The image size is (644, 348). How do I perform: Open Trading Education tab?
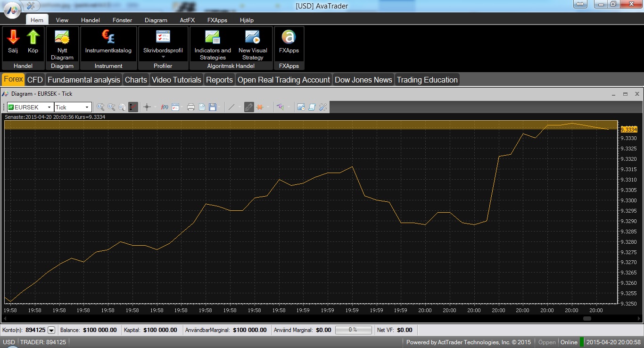[x=427, y=80]
